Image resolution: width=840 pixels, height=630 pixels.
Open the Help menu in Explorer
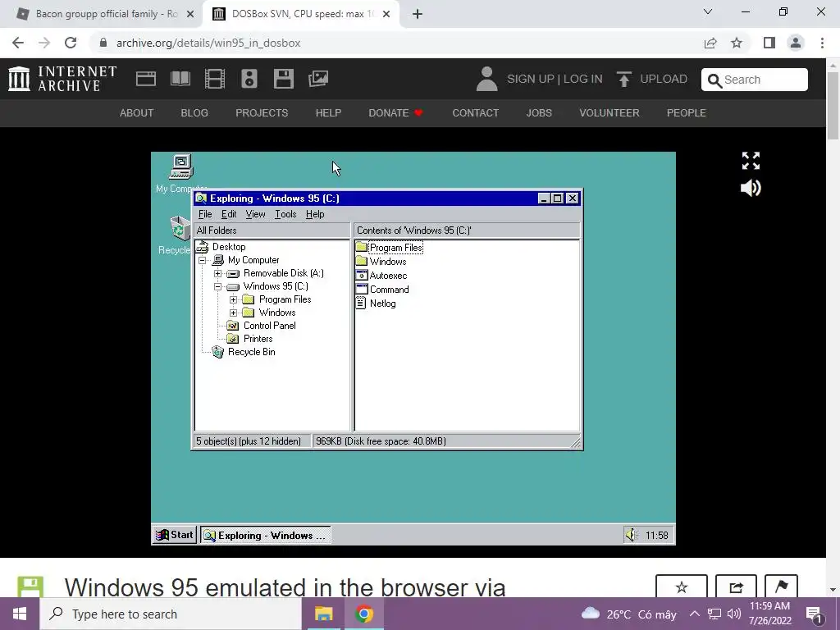(x=315, y=214)
